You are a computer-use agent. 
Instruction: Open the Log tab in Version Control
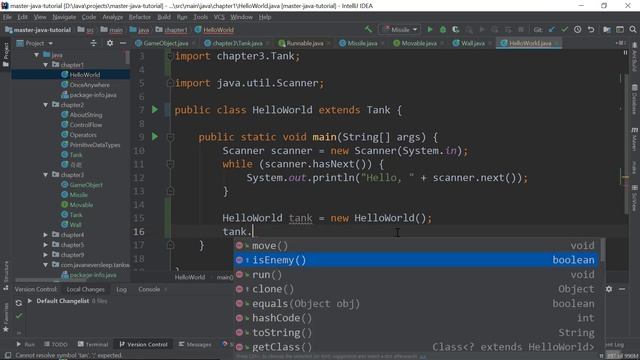pyautogui.click(x=121, y=289)
